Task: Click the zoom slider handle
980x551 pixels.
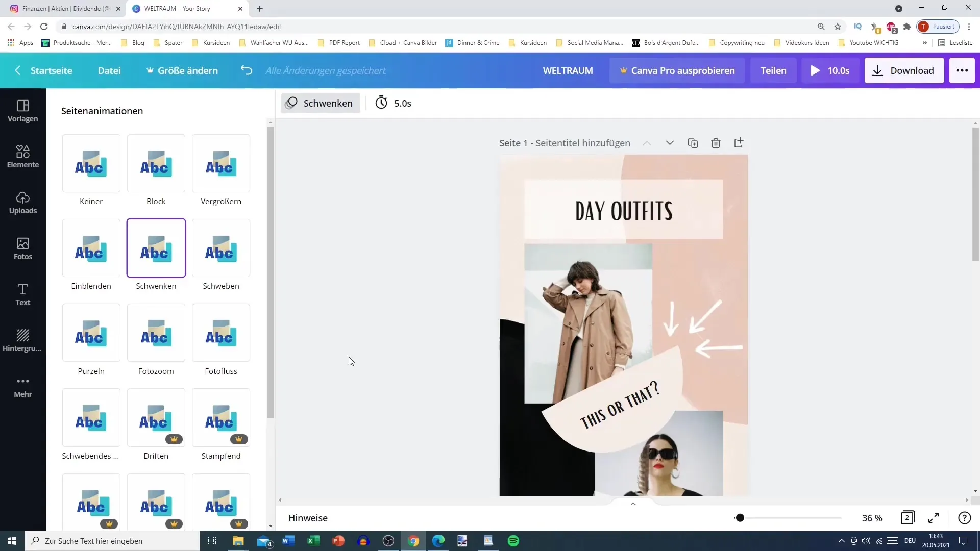Action: coord(740,518)
